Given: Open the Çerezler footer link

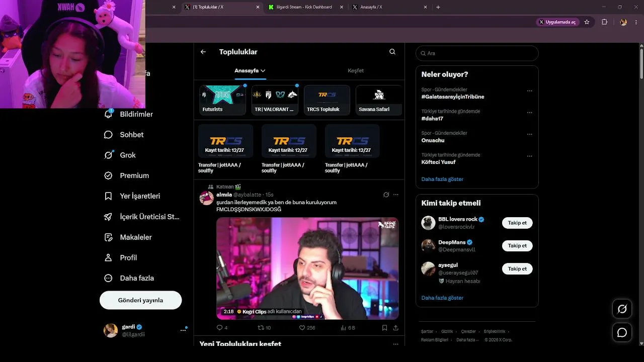Looking at the screenshot, I should [x=468, y=332].
